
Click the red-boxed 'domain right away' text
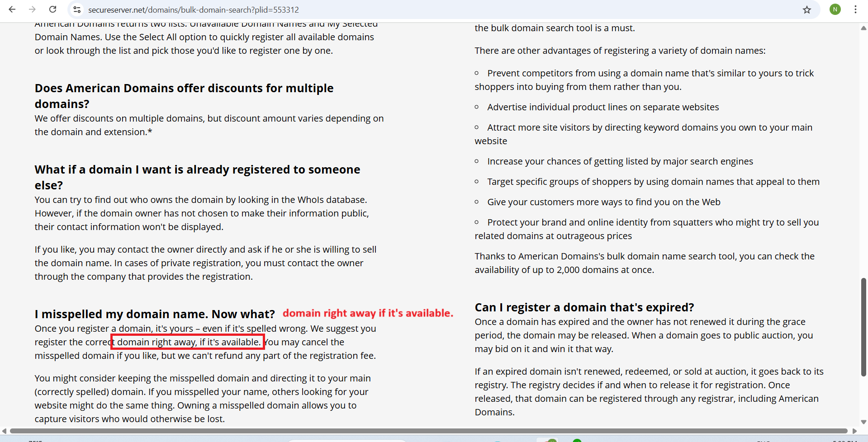pos(188,342)
